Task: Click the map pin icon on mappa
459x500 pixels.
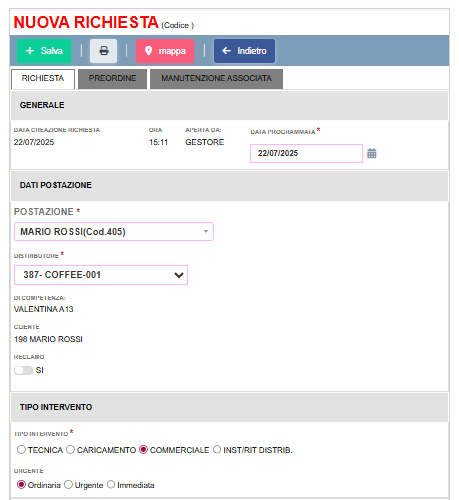Action: [149, 51]
